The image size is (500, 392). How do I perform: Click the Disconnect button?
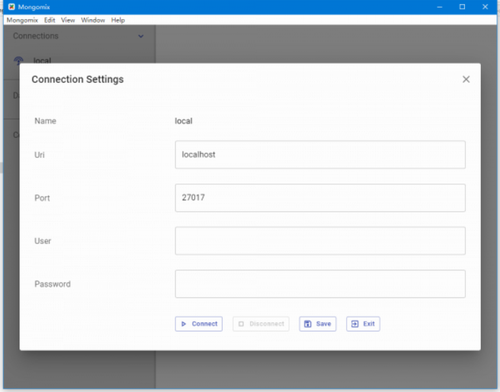(x=261, y=324)
